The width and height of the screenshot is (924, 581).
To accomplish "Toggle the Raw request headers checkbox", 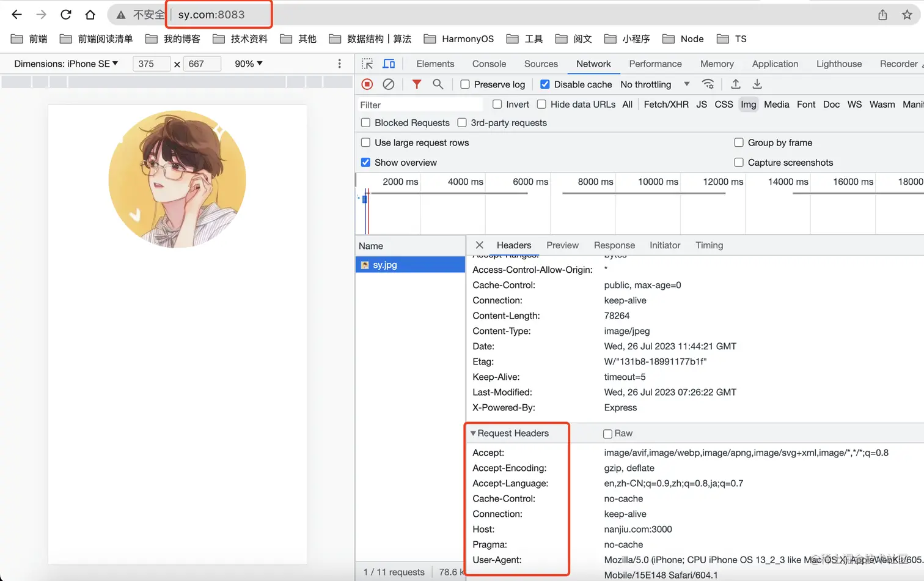I will [607, 434].
